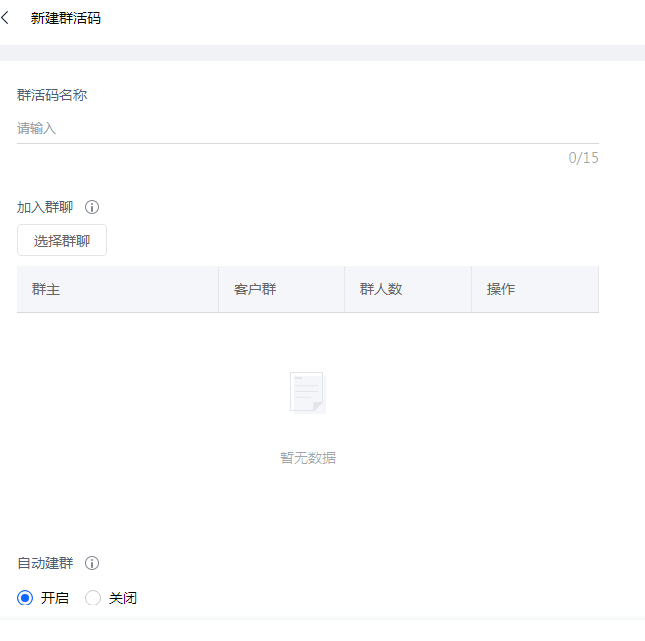Viewport: 645px width, 641px height.
Task: Click the 新建群活码 page title
Action: pos(66,18)
